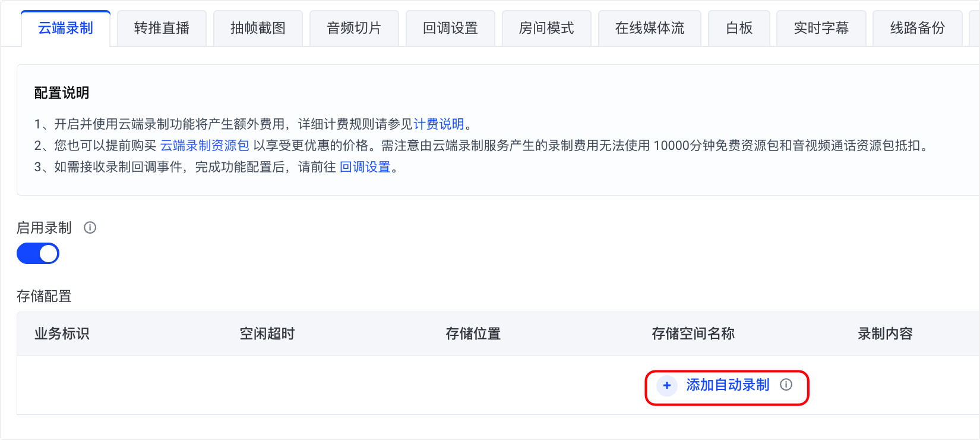Click the 云端录制资源包 link
This screenshot has height=440, width=980.
click(205, 146)
